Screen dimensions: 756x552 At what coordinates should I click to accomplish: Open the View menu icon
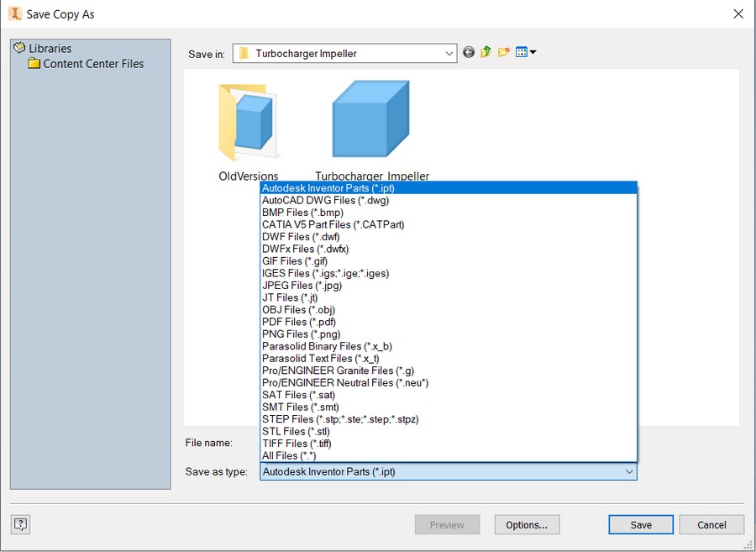pos(526,52)
